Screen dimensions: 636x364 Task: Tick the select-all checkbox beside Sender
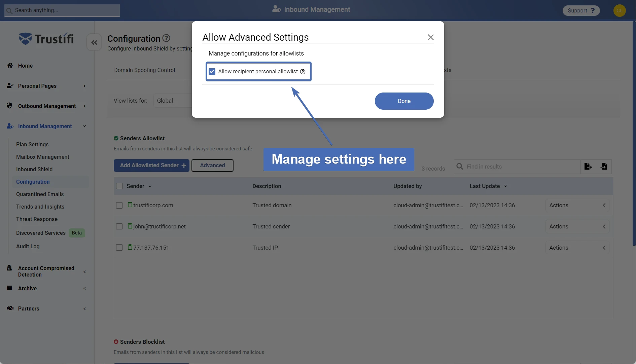point(119,186)
